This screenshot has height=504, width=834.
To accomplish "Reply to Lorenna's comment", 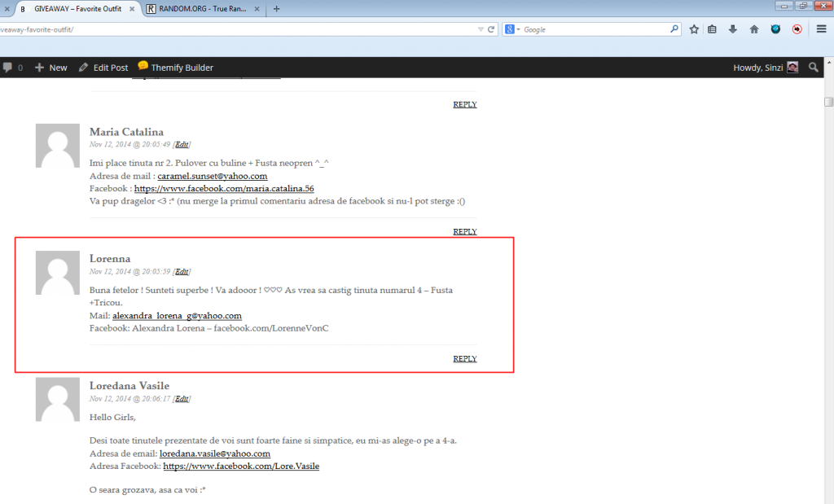I will click(464, 358).
